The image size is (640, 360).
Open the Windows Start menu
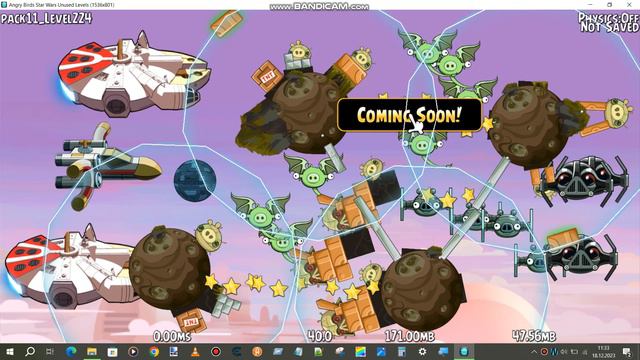(9, 351)
